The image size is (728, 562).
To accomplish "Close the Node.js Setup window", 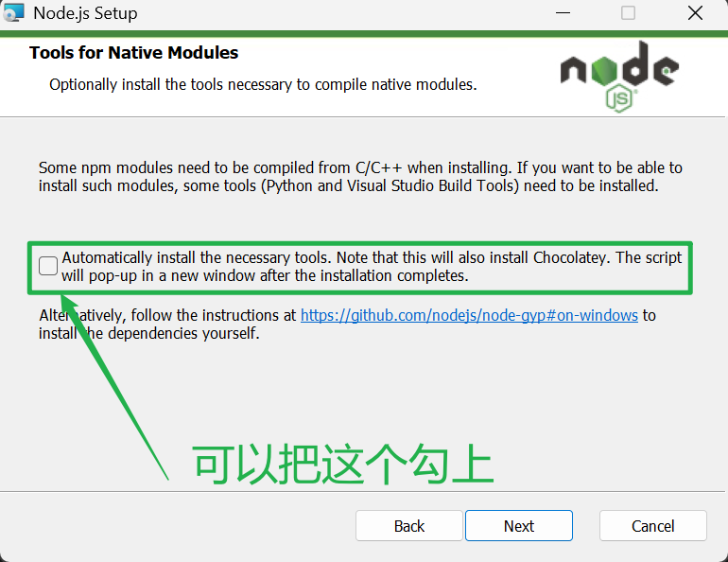I will click(x=695, y=13).
